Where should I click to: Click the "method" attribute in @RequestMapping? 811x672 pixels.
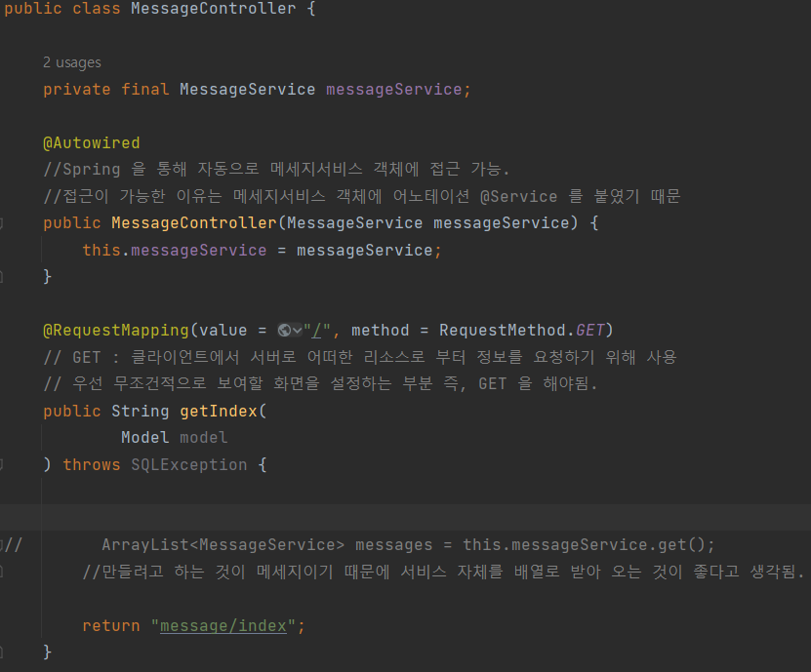pyautogui.click(x=381, y=331)
